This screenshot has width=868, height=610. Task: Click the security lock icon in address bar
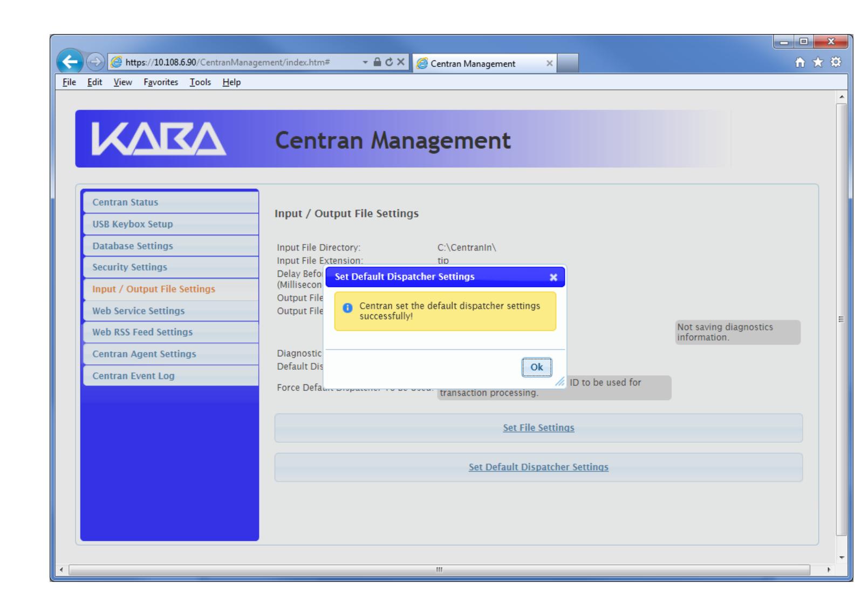tap(378, 62)
